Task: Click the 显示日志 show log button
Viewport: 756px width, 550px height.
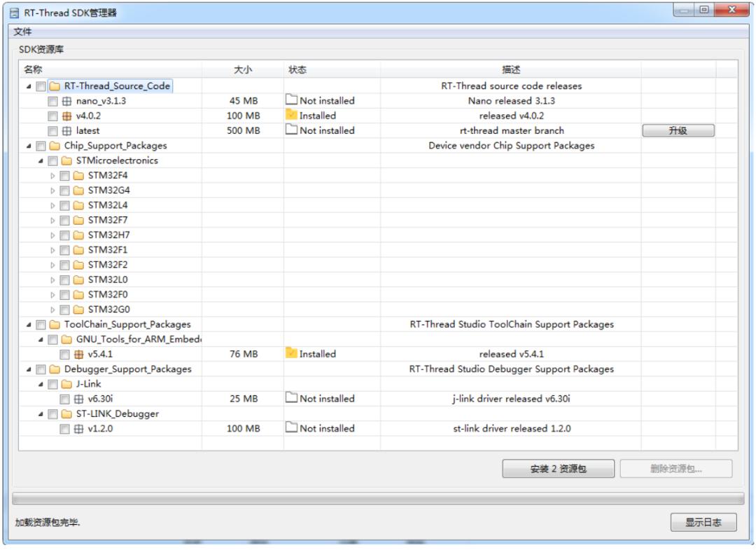Action: pos(703,523)
